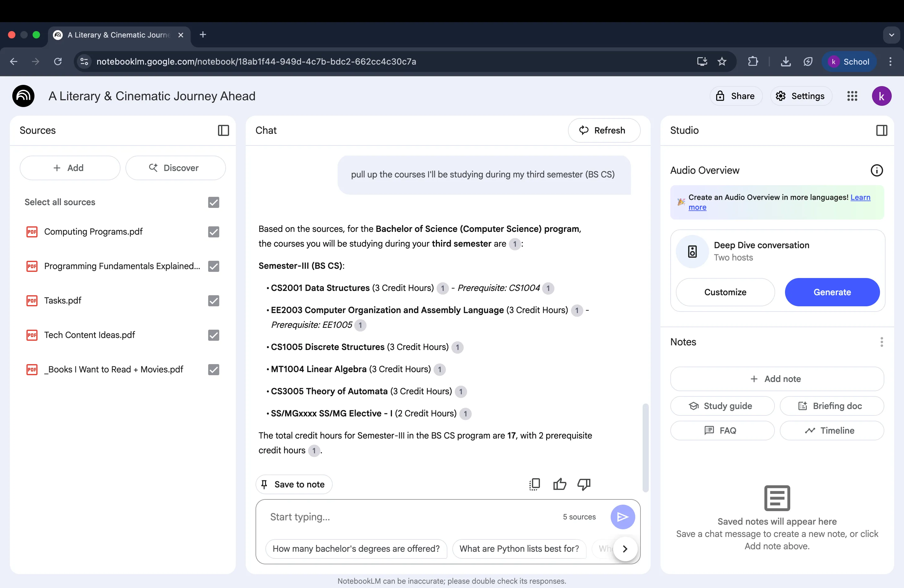Collapse the Studio panel icon
Viewport: 904px width, 588px height.
[x=881, y=130]
